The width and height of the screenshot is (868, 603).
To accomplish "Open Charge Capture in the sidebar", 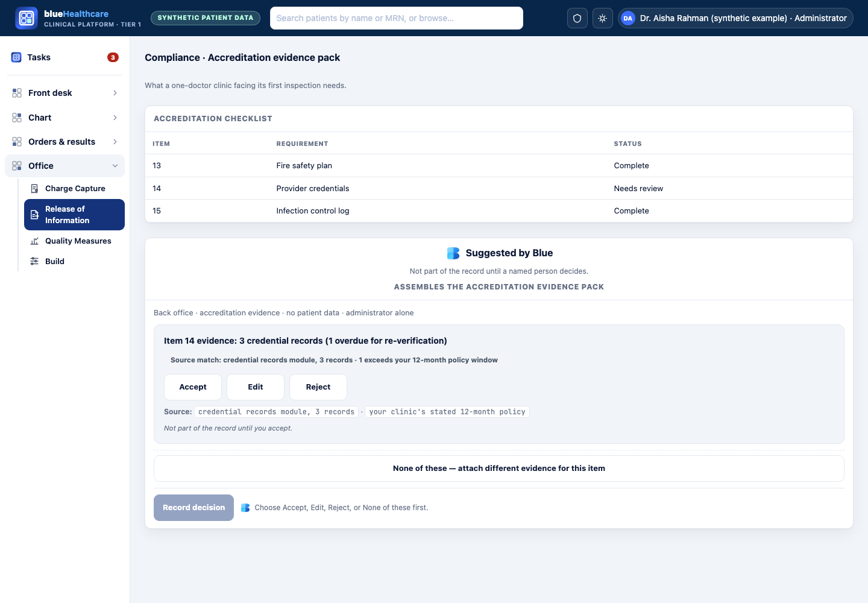I will pos(75,189).
